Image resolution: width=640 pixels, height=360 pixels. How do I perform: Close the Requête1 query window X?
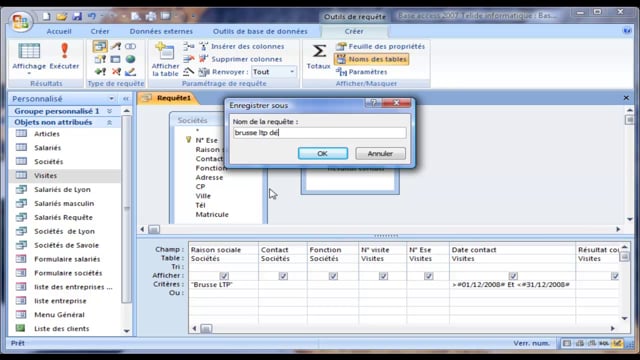point(626,98)
